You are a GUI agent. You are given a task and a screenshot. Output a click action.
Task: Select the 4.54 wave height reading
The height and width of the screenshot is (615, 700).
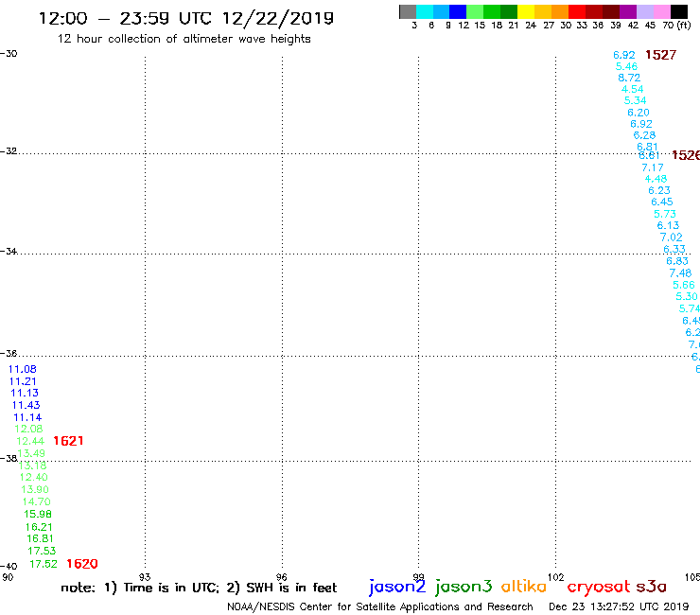632,89
